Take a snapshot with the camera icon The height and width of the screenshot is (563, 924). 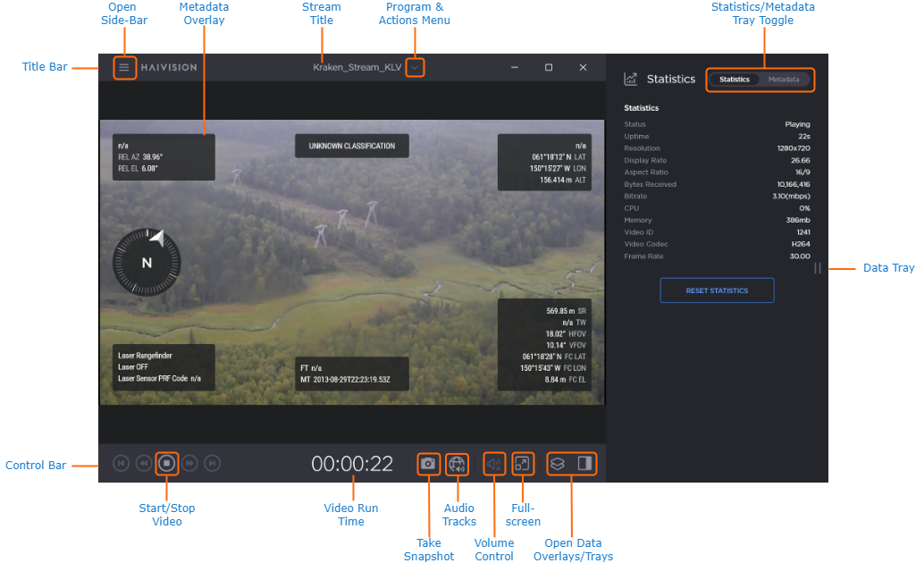tap(428, 464)
